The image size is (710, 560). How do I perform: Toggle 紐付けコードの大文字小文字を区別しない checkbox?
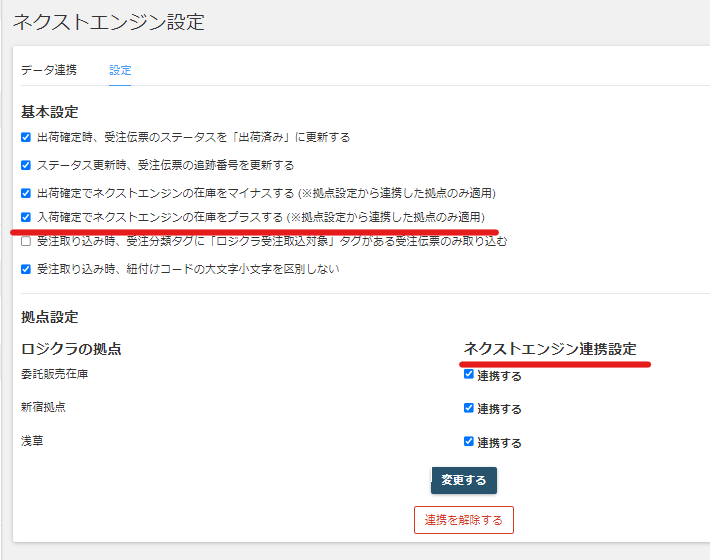pos(26,269)
